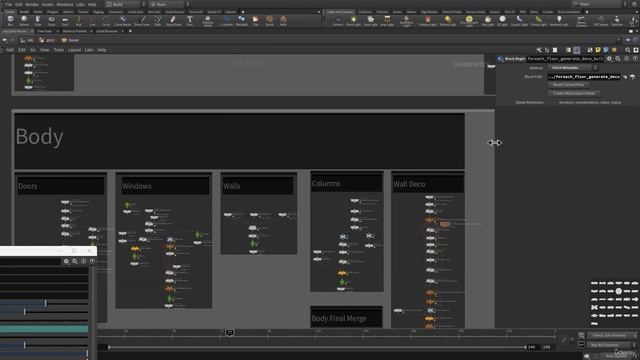Click the zoom icon in floating window
The image size is (640, 360).
pyautogui.click(x=75, y=261)
